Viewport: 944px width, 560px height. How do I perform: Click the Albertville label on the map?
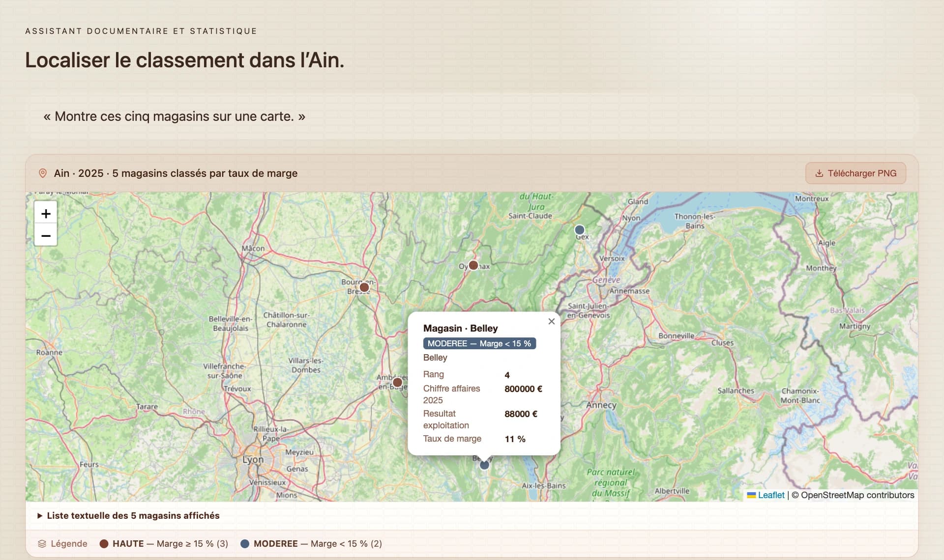coord(672,491)
